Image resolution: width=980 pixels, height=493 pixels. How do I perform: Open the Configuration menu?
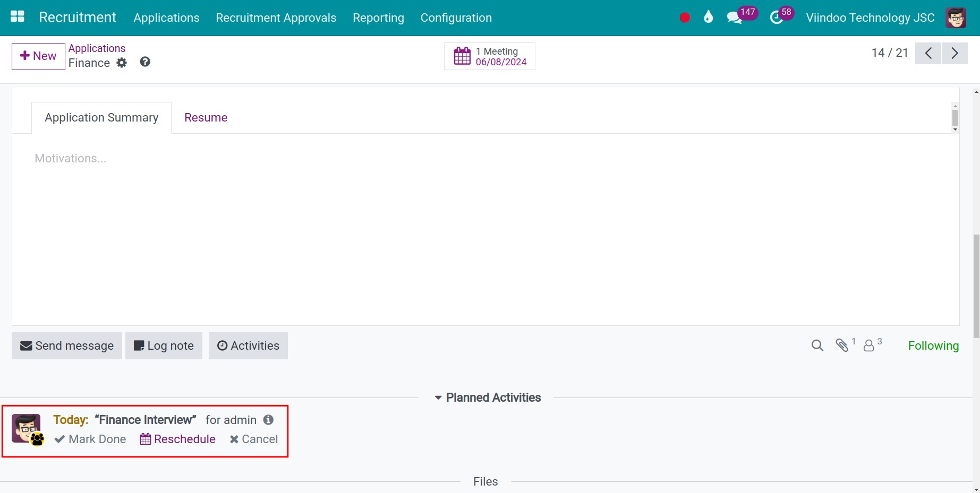pyautogui.click(x=456, y=18)
